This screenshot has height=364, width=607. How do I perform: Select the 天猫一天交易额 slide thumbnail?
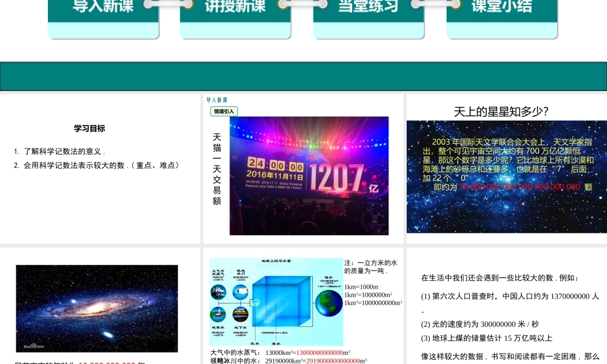(303, 169)
